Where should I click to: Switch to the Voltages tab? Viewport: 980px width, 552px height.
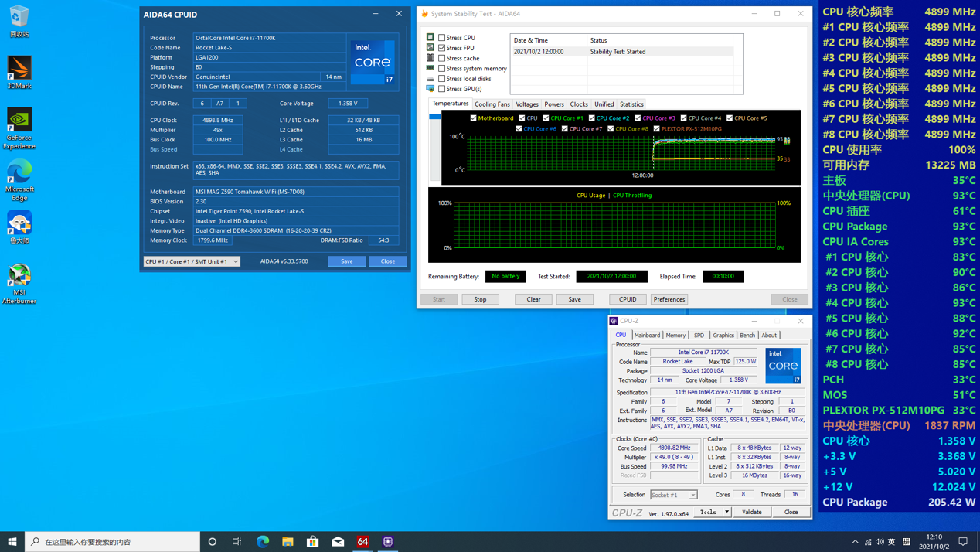[527, 104]
